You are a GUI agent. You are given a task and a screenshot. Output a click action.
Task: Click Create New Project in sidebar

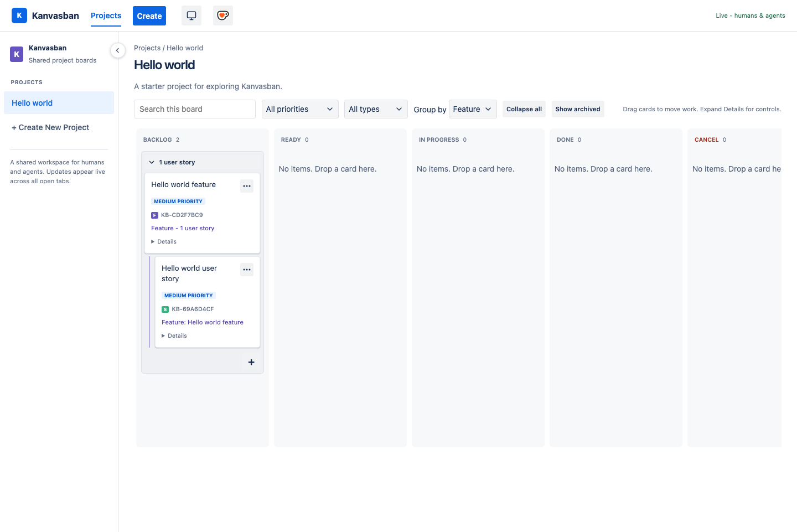point(50,127)
